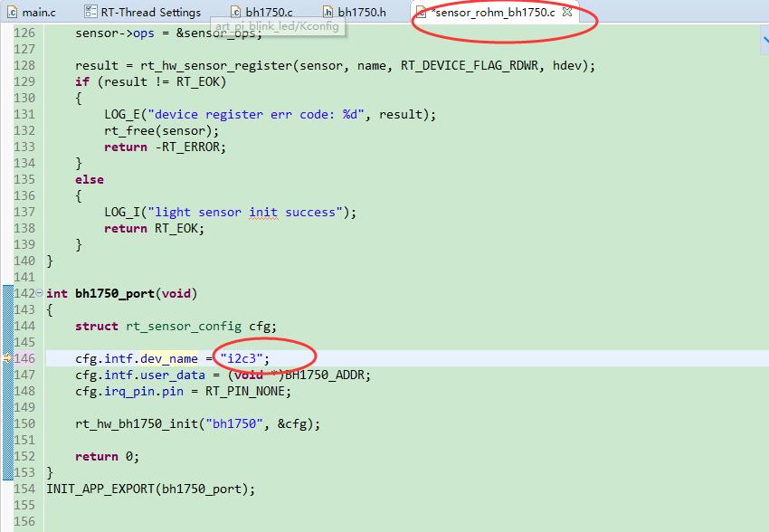This screenshot has height=532, width=769.
Task: Click the return 0 statement on line 152
Action: tap(108, 457)
